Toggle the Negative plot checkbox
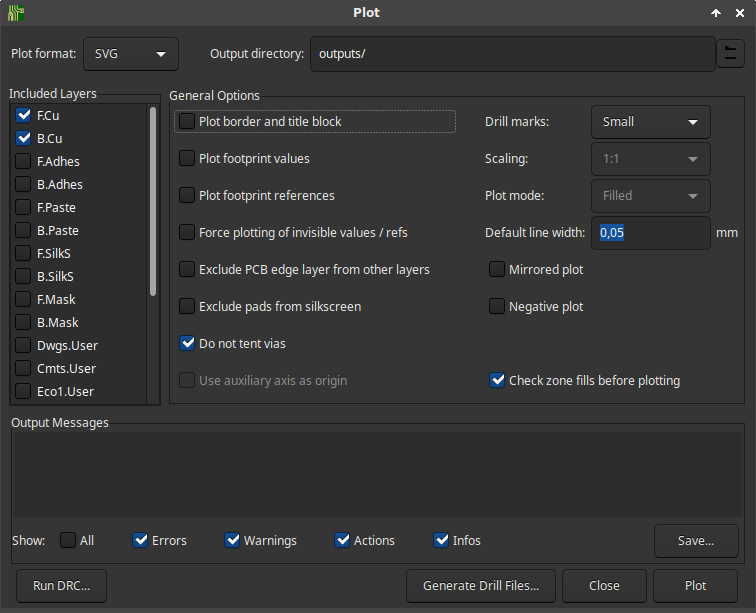The width and height of the screenshot is (756, 613). point(497,307)
